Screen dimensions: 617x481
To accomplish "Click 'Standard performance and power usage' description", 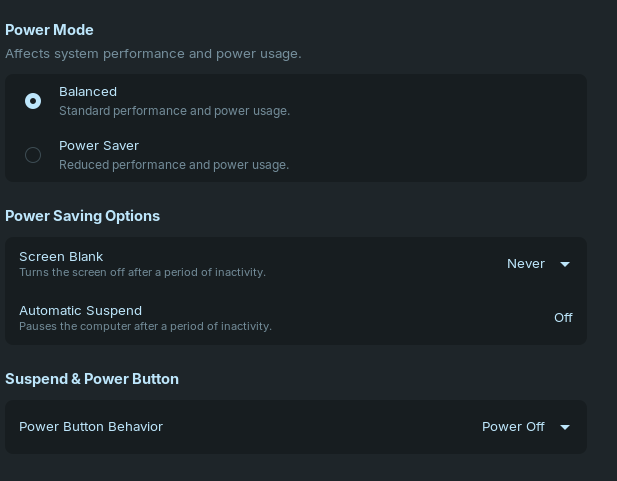I will pos(174,111).
